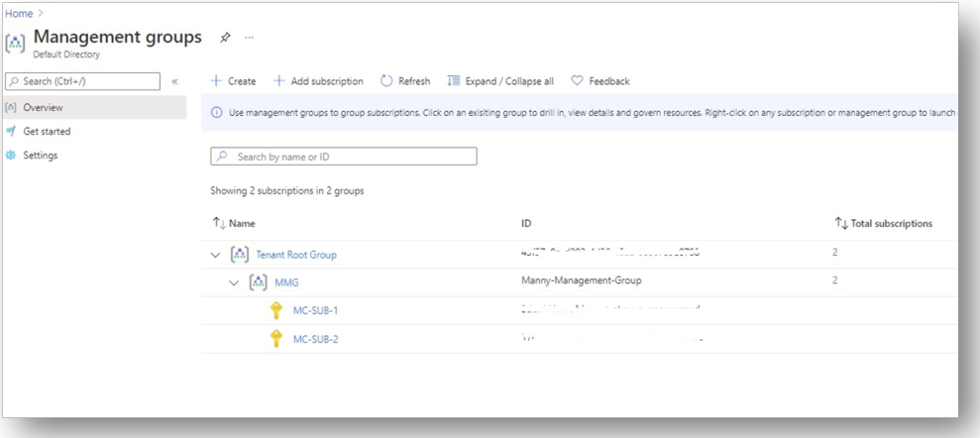Click the Showing 2 subscriptions in 2 groups text
Viewport: 980px width, 438px height.
(287, 191)
